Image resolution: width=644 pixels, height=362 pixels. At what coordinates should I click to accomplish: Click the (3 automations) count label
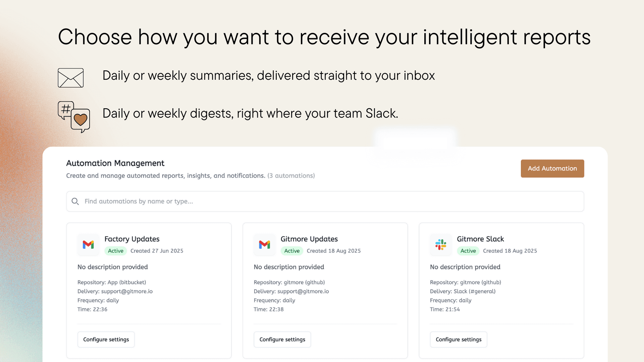click(x=291, y=176)
